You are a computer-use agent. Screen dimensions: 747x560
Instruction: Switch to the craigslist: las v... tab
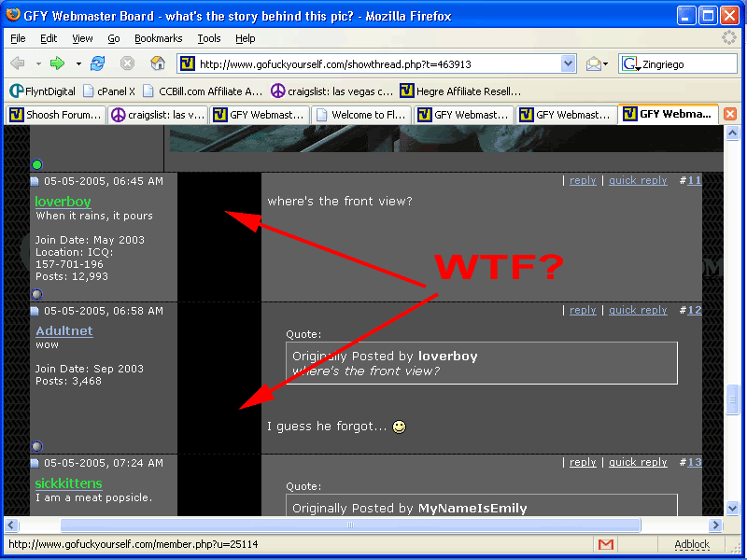click(x=158, y=115)
